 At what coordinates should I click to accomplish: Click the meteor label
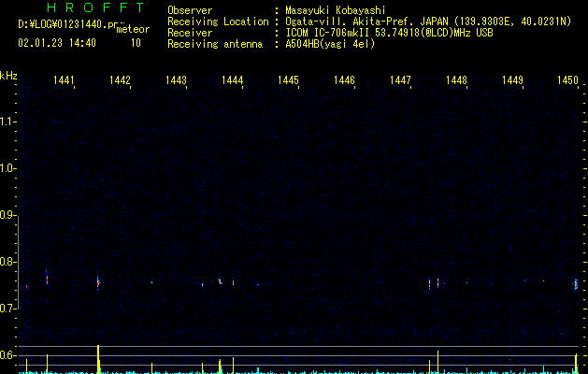[133, 29]
